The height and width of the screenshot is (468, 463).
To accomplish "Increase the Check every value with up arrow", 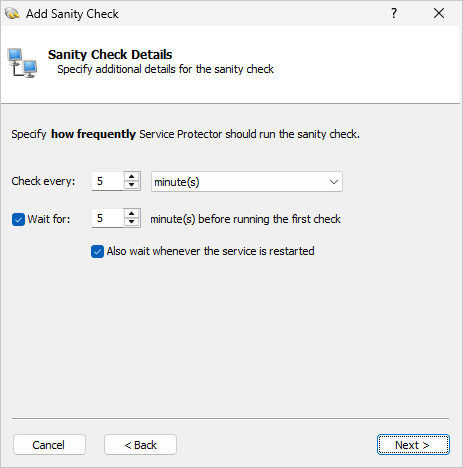I will 132,177.
